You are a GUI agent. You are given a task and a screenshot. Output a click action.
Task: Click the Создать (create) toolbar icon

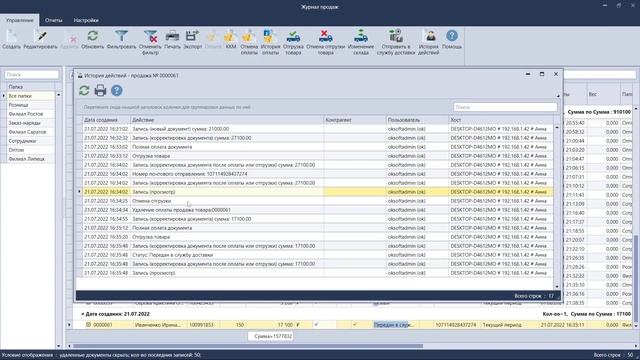[x=11, y=36]
